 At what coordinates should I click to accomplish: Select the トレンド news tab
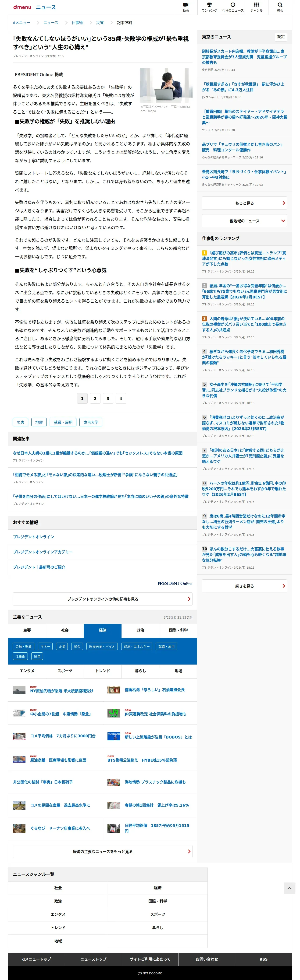pyautogui.click(x=102, y=671)
